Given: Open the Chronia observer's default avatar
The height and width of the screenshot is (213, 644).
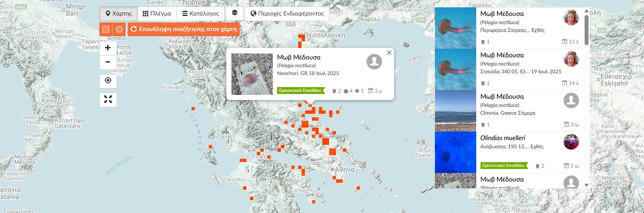Looking at the screenshot, I should click(571, 100).
